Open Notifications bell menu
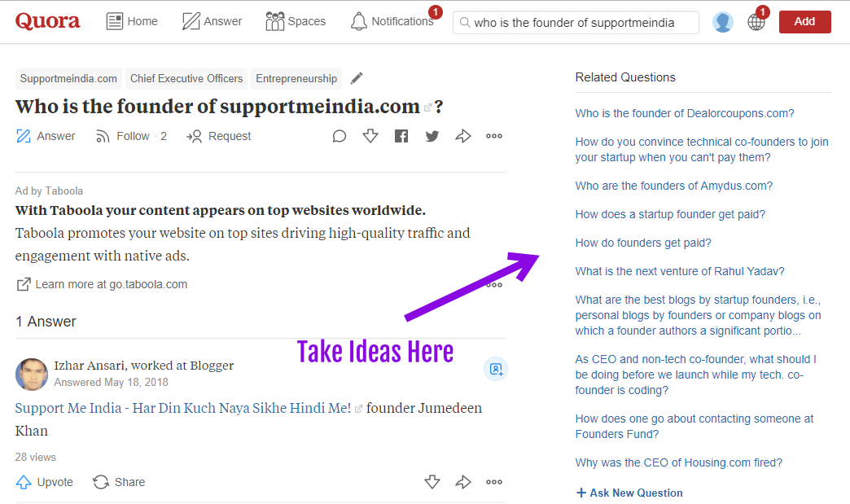The width and height of the screenshot is (850, 504). click(392, 22)
